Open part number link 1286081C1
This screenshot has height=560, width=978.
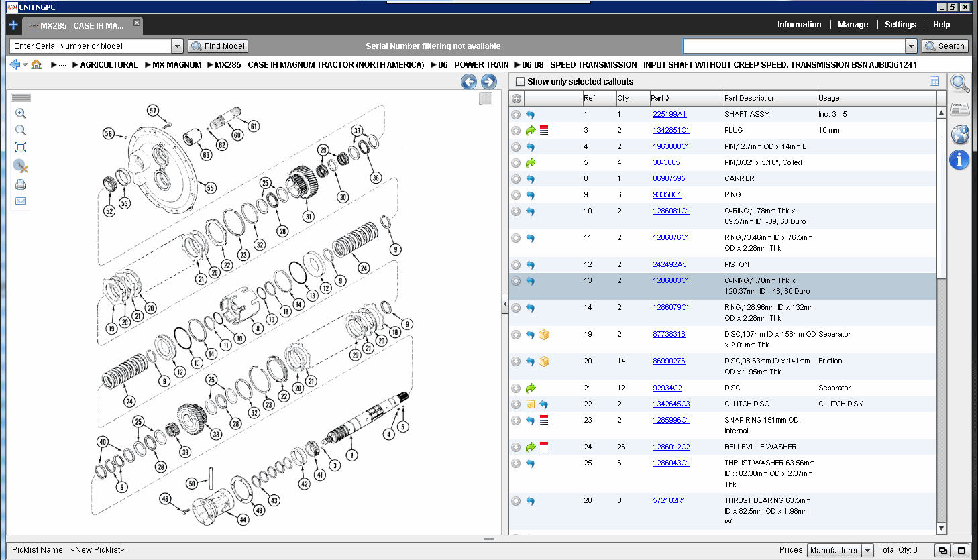[x=671, y=211]
